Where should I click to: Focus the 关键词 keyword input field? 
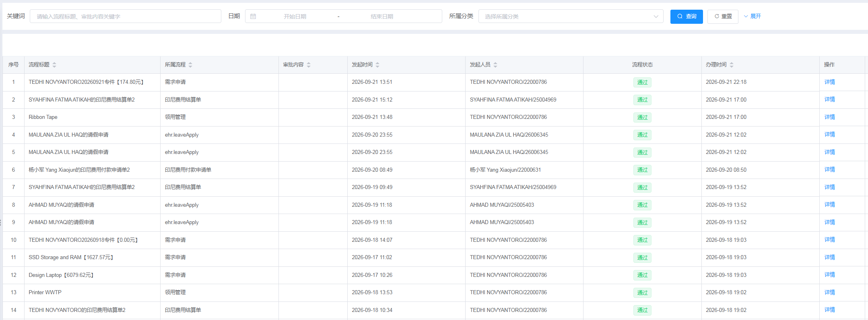pyautogui.click(x=126, y=17)
